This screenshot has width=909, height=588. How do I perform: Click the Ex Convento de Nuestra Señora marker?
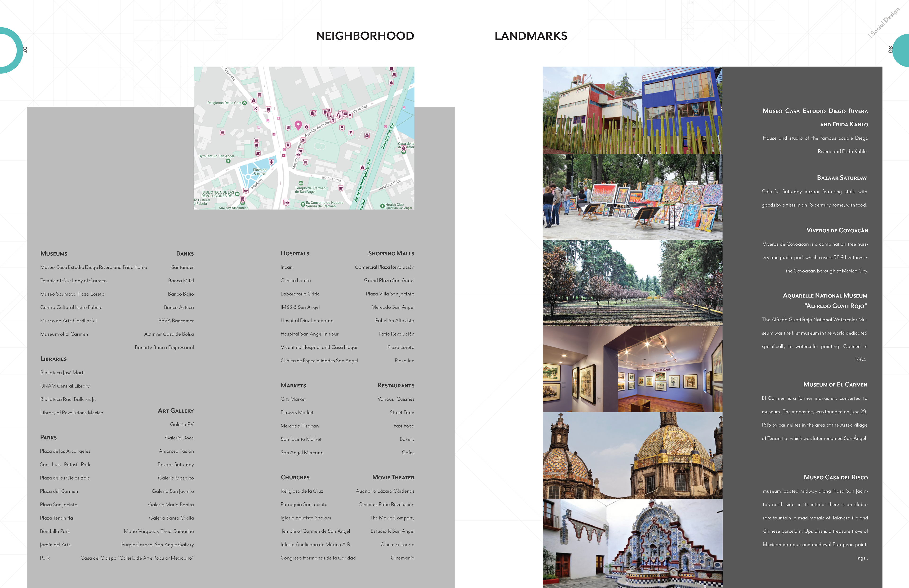pyautogui.click(x=303, y=205)
